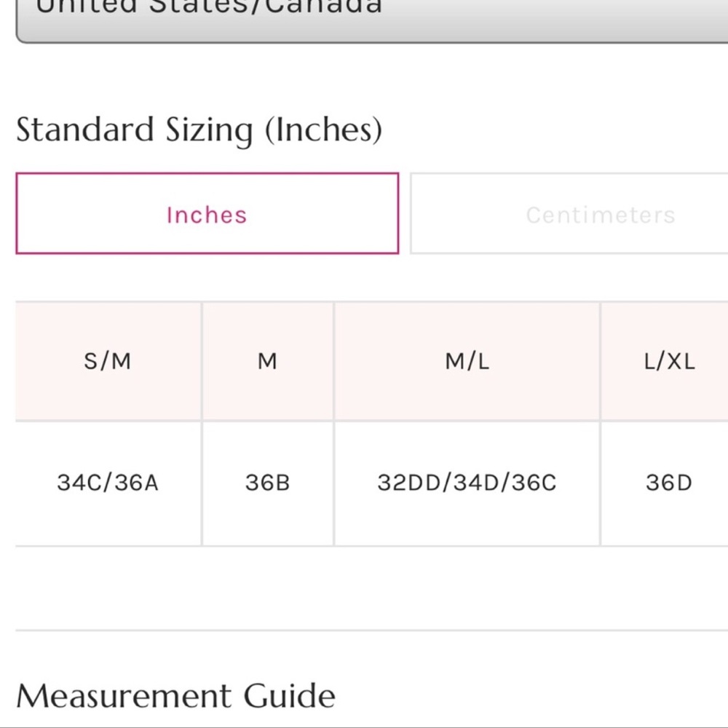Select the 32DD/34D/36C table cell
The height and width of the screenshot is (728, 728).
[467, 483]
